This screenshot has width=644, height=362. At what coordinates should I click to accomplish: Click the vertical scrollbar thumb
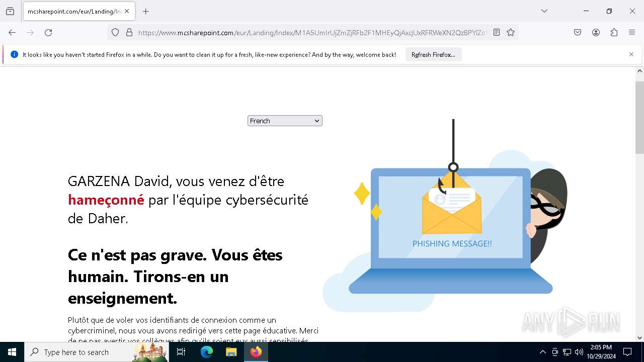(x=639, y=117)
